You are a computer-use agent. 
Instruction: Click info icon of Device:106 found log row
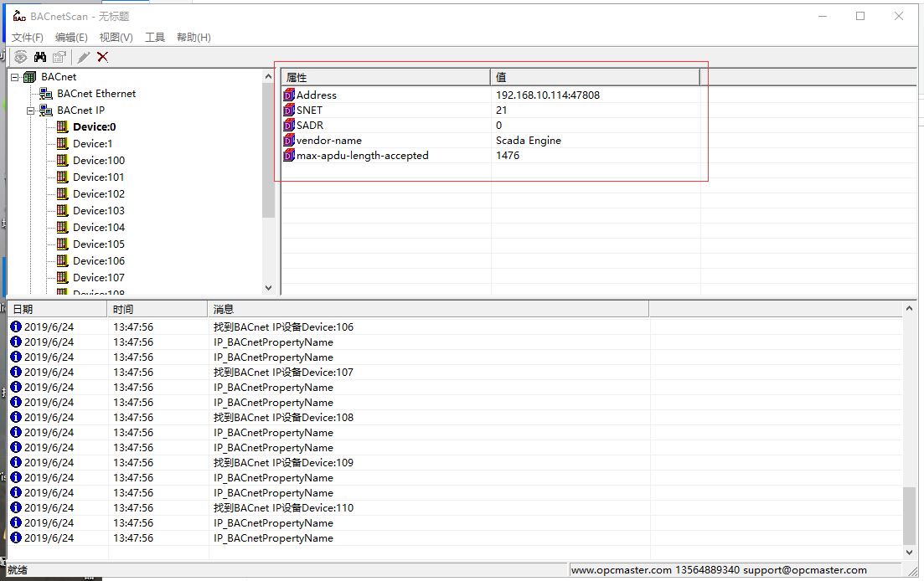(x=16, y=326)
